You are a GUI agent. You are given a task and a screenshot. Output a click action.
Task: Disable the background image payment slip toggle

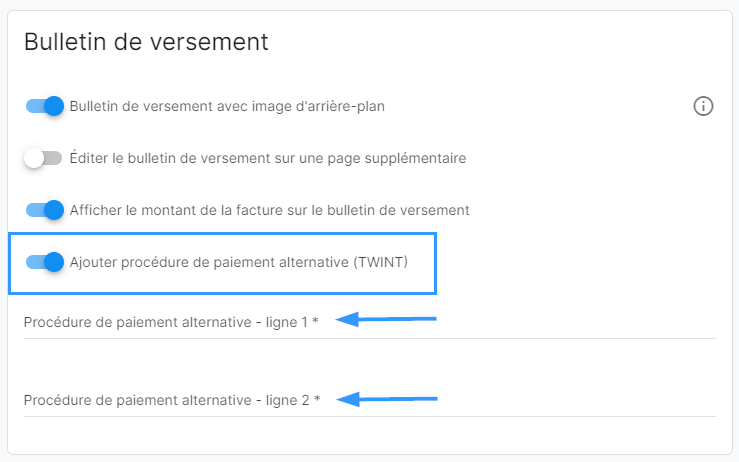click(x=45, y=106)
